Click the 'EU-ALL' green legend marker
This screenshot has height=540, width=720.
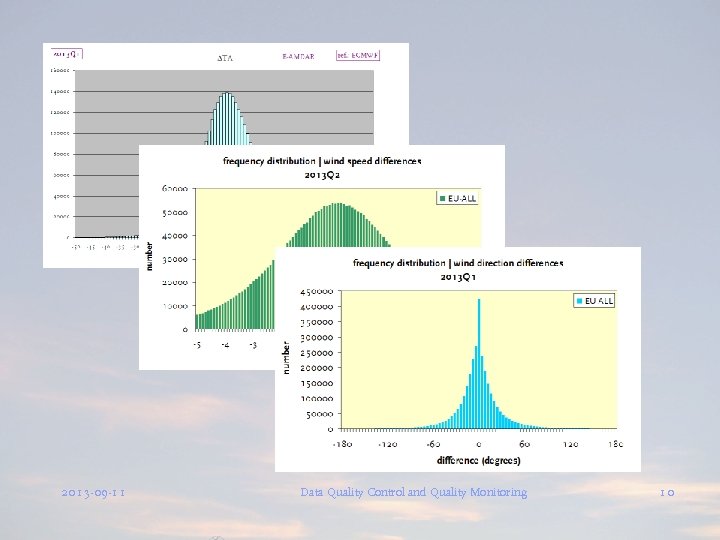coord(443,198)
